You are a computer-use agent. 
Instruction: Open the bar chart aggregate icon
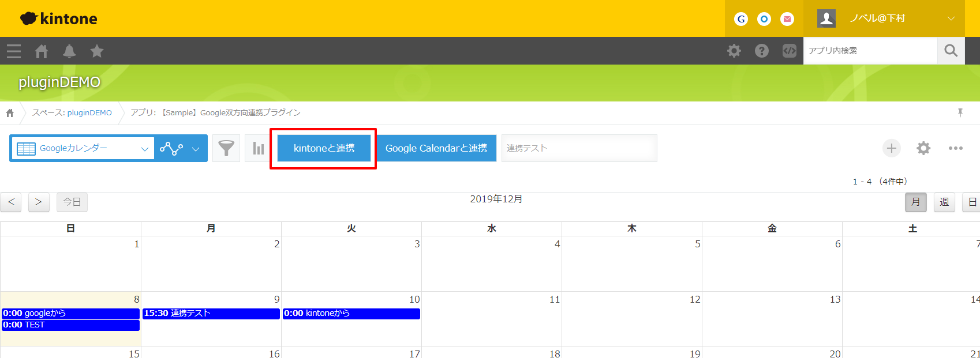[258, 149]
